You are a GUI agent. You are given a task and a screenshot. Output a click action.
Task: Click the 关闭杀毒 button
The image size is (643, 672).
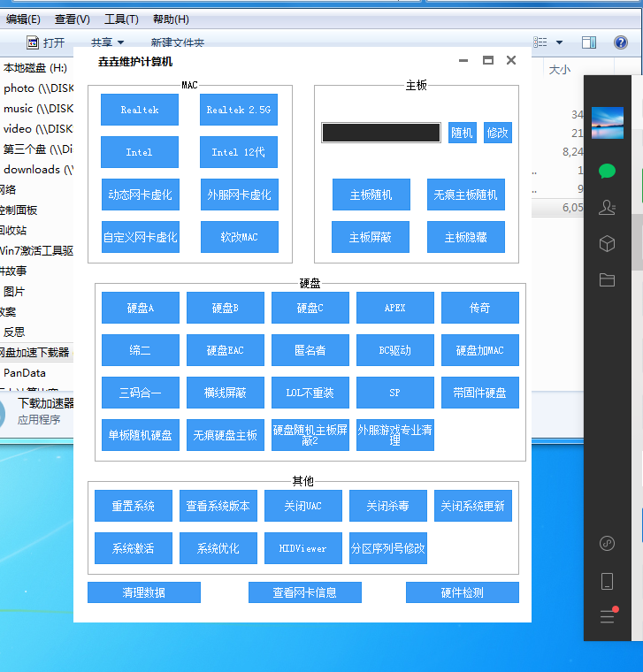(388, 506)
